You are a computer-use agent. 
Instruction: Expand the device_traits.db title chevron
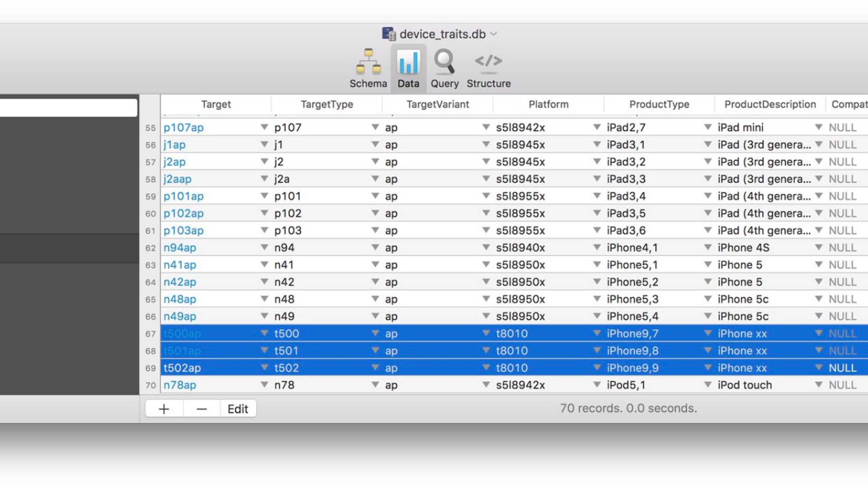click(x=494, y=34)
